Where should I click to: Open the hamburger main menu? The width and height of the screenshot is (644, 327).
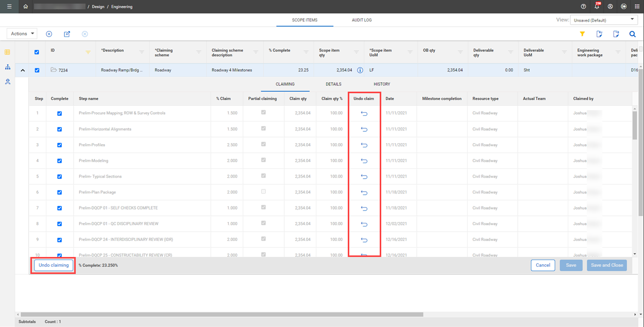pos(9,7)
